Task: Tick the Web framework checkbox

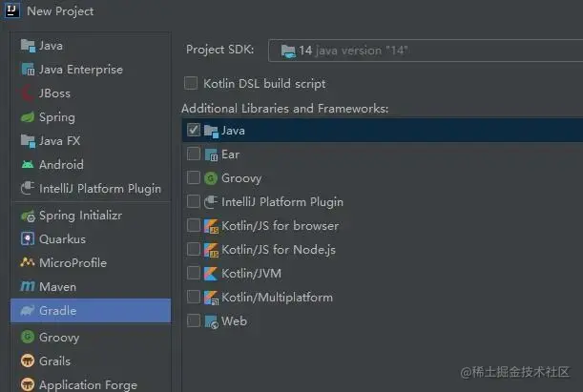Action: [x=194, y=320]
